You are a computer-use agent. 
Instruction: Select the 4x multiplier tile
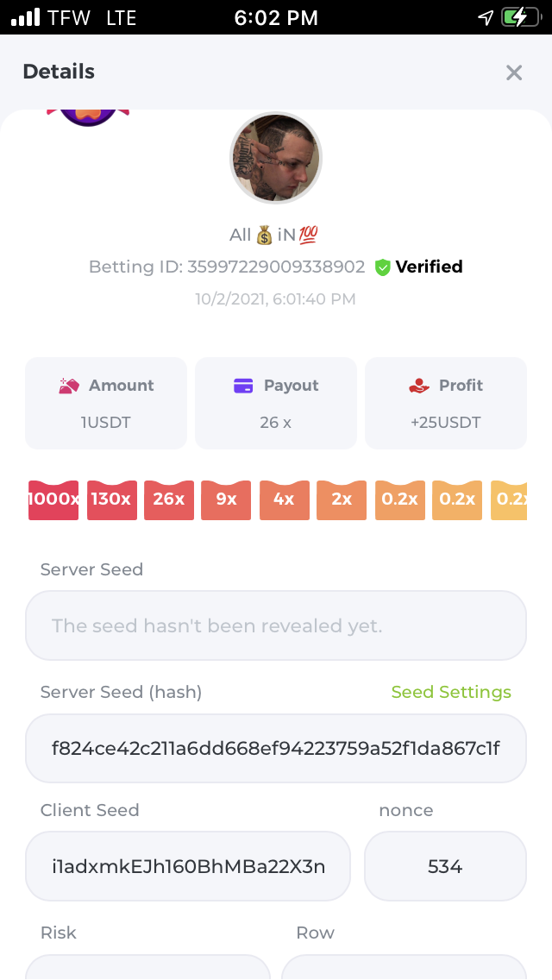pos(285,500)
